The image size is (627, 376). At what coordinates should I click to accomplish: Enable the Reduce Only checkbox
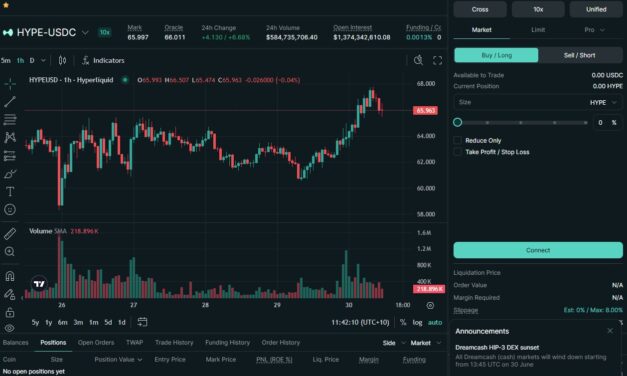coord(457,140)
